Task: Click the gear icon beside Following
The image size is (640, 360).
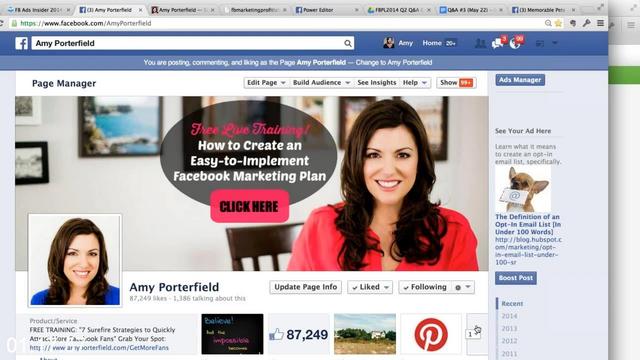Action: (458, 288)
